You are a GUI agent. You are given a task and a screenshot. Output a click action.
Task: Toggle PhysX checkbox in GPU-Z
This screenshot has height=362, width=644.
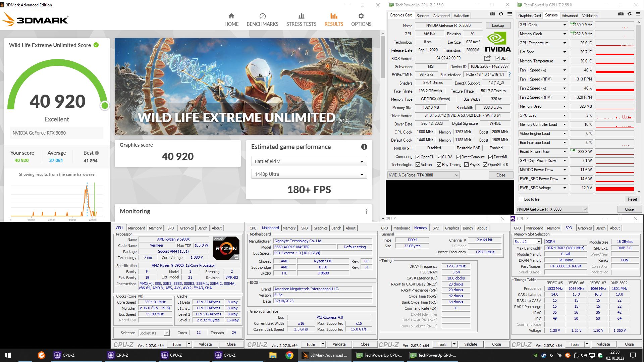(x=466, y=165)
